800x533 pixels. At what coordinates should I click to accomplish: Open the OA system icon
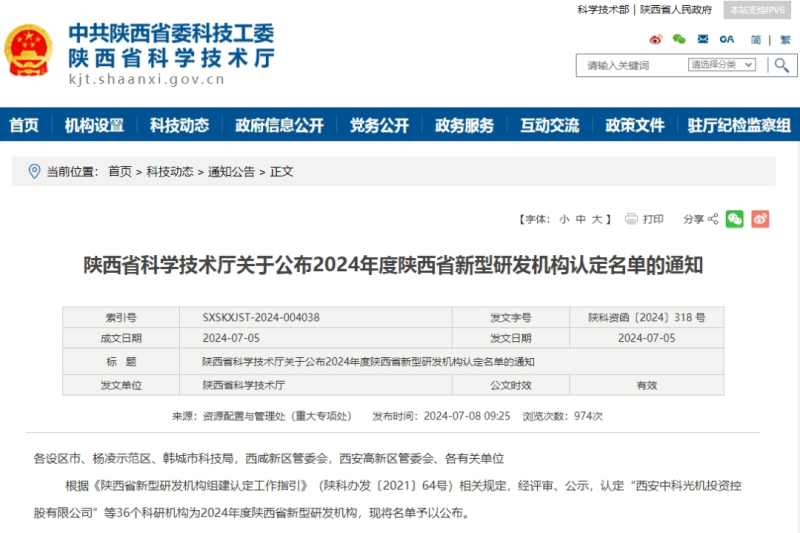tap(727, 39)
